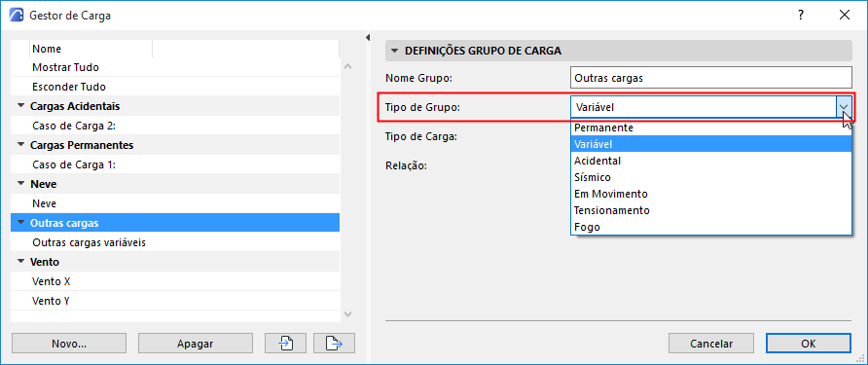Image resolution: width=868 pixels, height=365 pixels.
Task: Click the Apagar button
Action: 196,344
